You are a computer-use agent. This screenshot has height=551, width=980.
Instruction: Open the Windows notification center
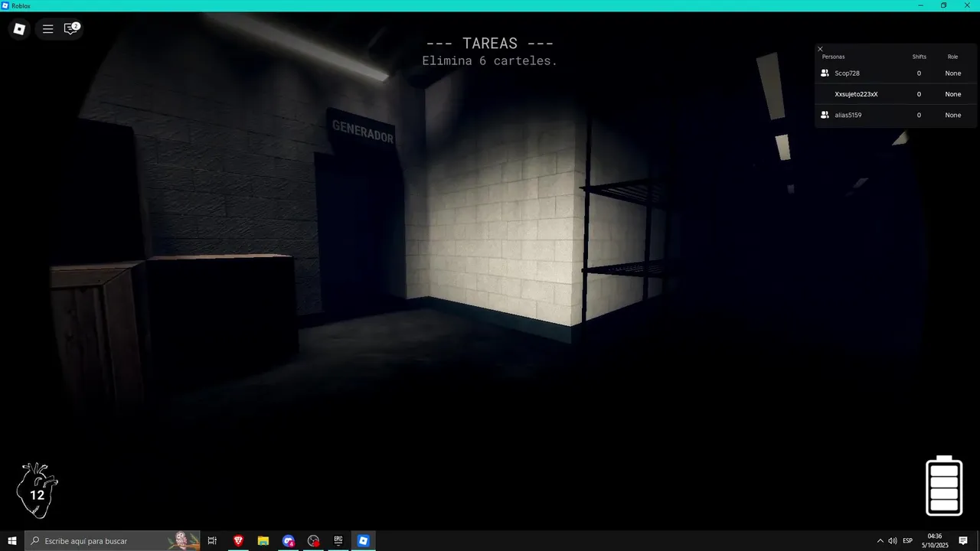(963, 541)
